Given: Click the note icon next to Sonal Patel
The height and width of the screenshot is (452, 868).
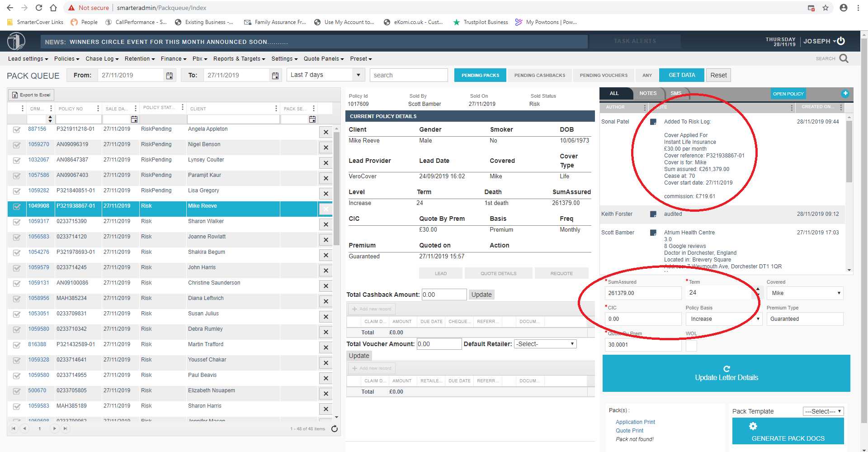Looking at the screenshot, I should [x=653, y=122].
